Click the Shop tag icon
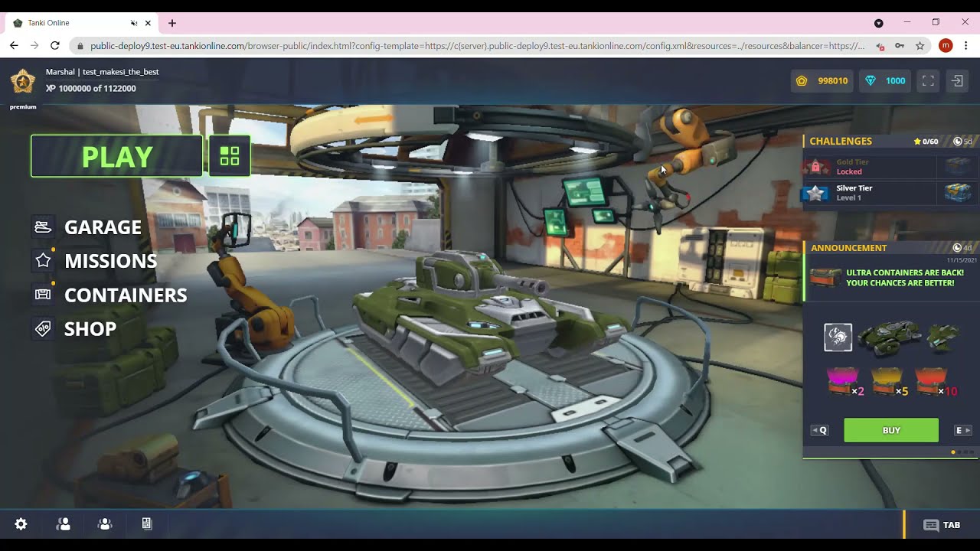The image size is (980, 551). click(x=43, y=328)
